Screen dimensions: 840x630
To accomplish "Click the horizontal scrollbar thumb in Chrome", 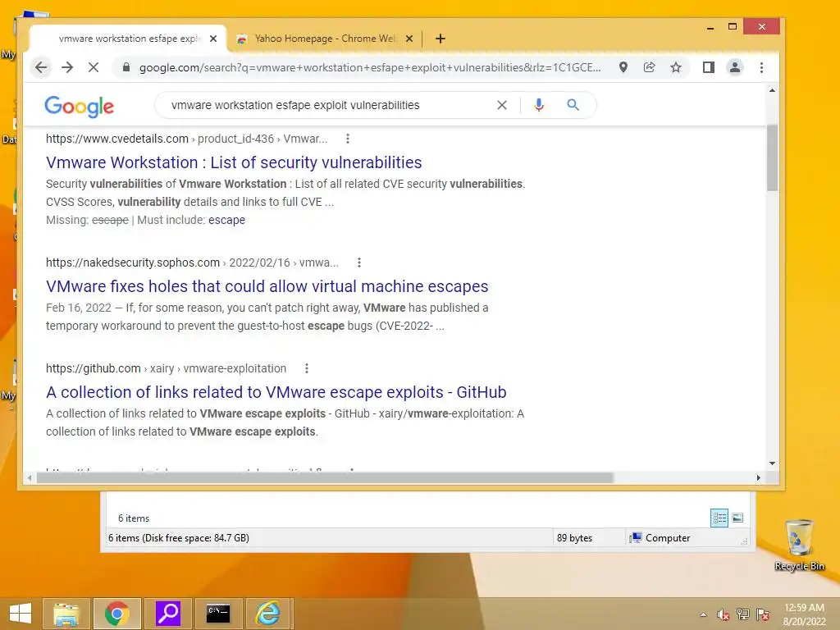I will 325,477.
